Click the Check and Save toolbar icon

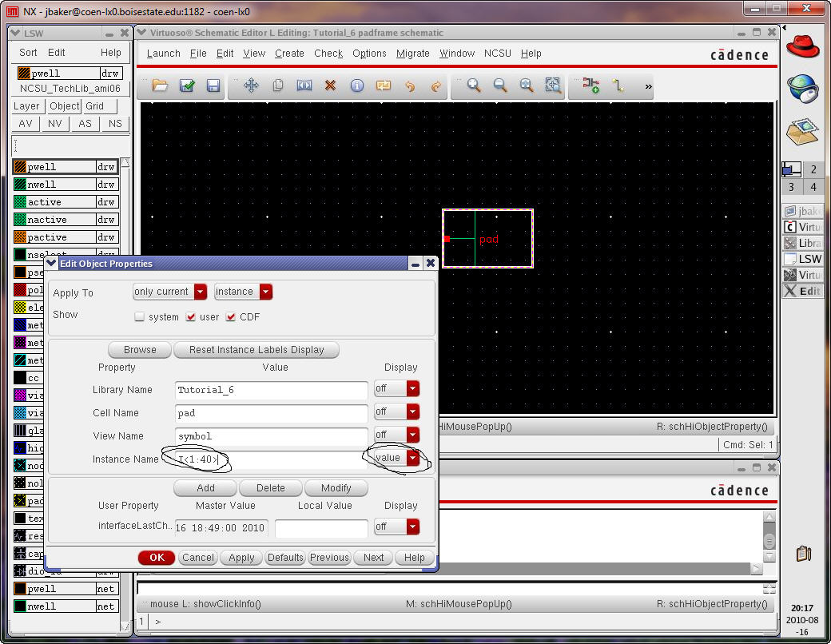click(x=187, y=85)
